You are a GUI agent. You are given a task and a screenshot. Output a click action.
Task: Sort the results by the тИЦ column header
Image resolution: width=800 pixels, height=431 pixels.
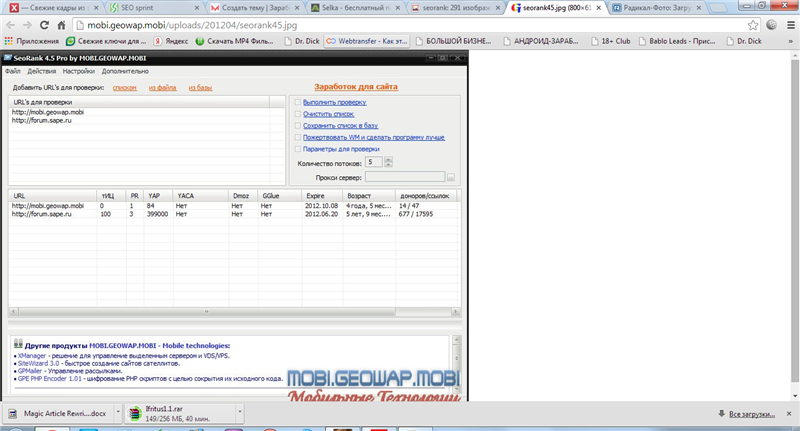(107, 196)
